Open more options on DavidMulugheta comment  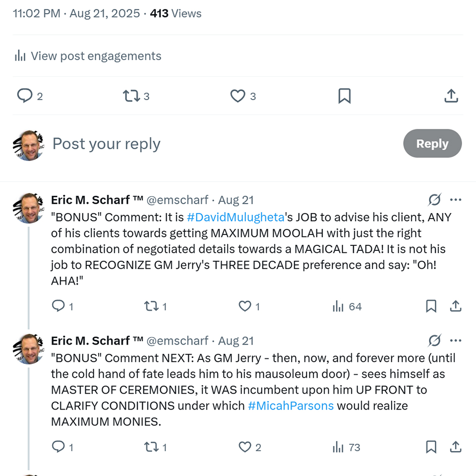(x=456, y=200)
